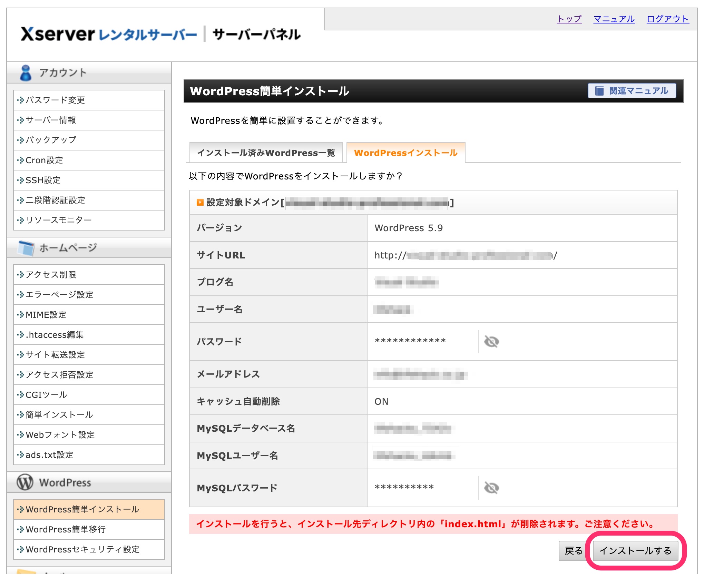Click the arrow icon beside アクセス制限
This screenshot has height=588, width=704.
21,275
